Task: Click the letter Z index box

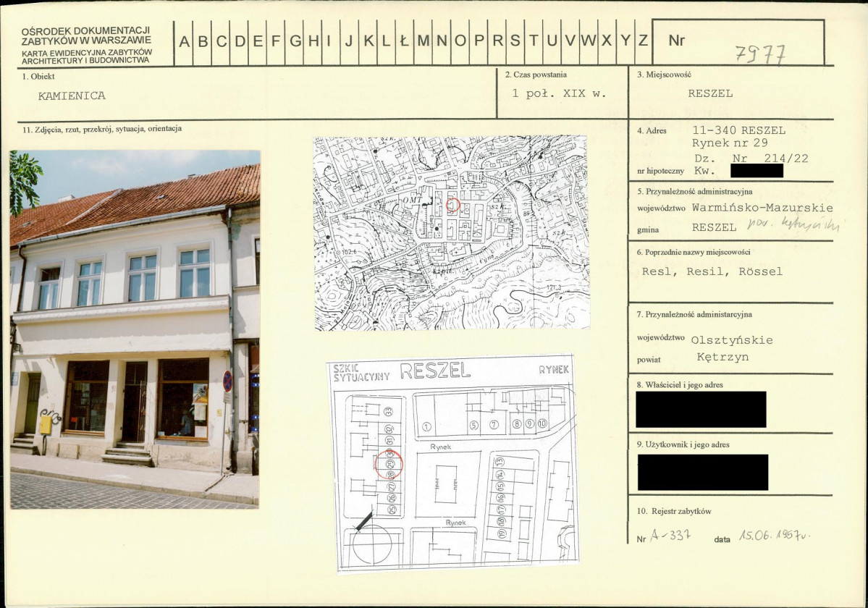Action: click(x=644, y=42)
